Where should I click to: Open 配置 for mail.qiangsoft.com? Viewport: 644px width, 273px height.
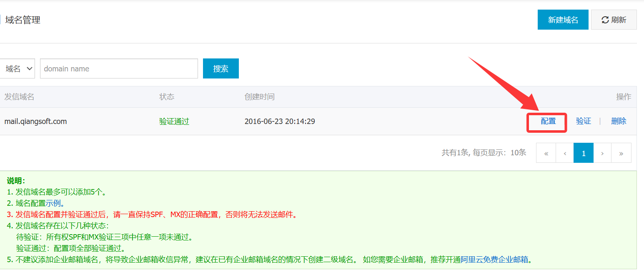point(548,121)
